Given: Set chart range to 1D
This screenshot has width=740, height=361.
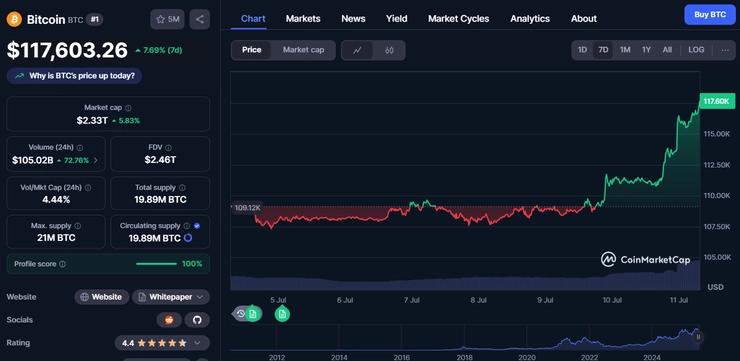Looking at the screenshot, I should click(582, 50).
